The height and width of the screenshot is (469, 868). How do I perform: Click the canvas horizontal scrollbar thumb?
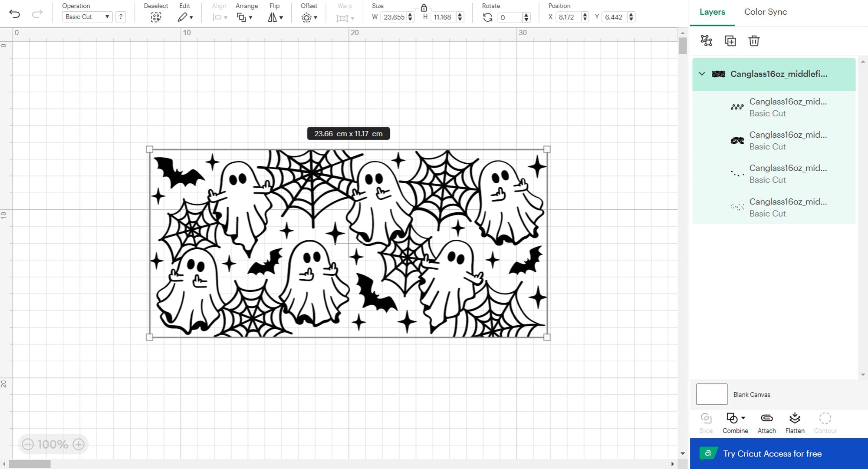point(30,464)
